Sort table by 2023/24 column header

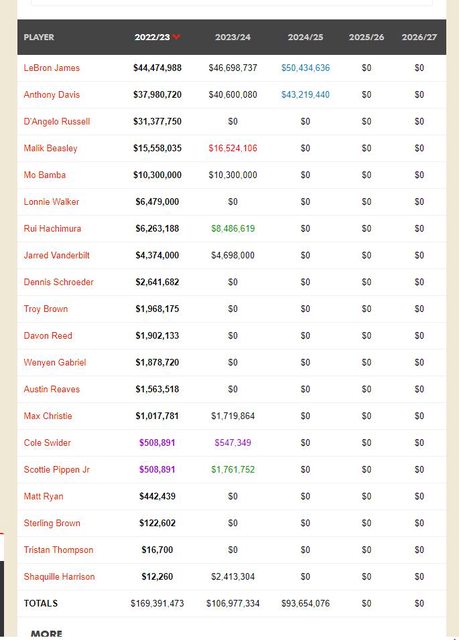233,37
